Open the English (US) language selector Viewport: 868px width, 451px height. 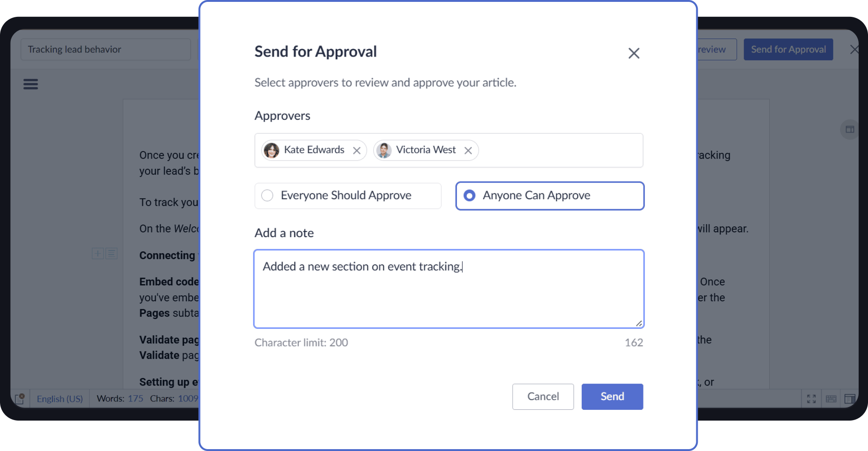click(x=59, y=398)
